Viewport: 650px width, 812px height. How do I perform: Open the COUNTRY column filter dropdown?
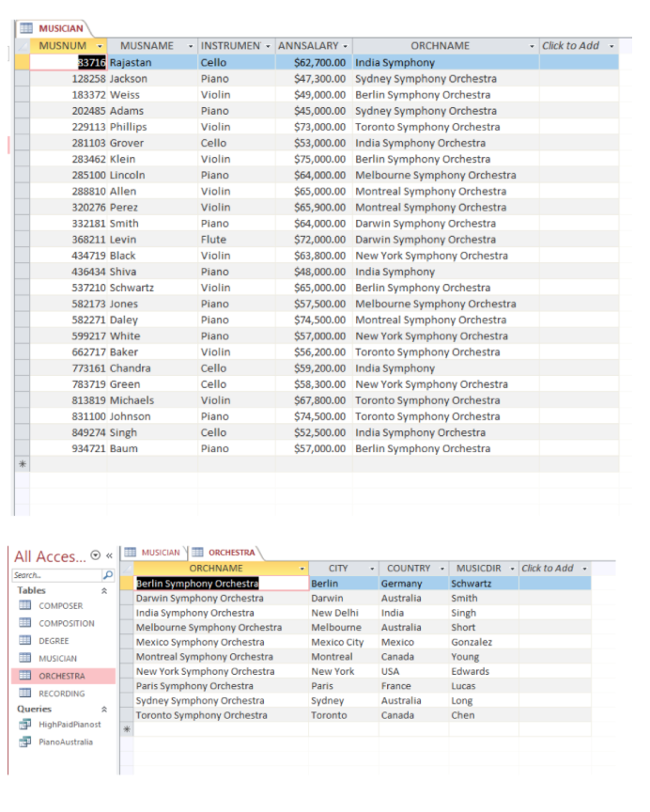click(x=442, y=569)
